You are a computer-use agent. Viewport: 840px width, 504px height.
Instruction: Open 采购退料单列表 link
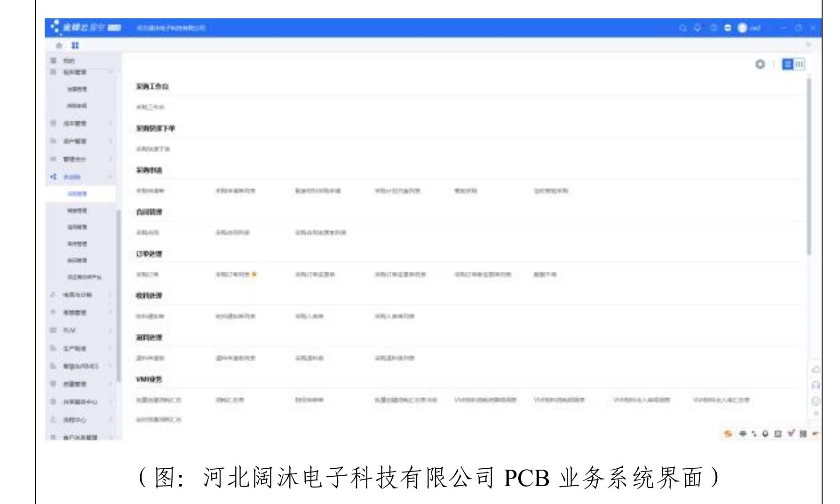tap(394, 358)
